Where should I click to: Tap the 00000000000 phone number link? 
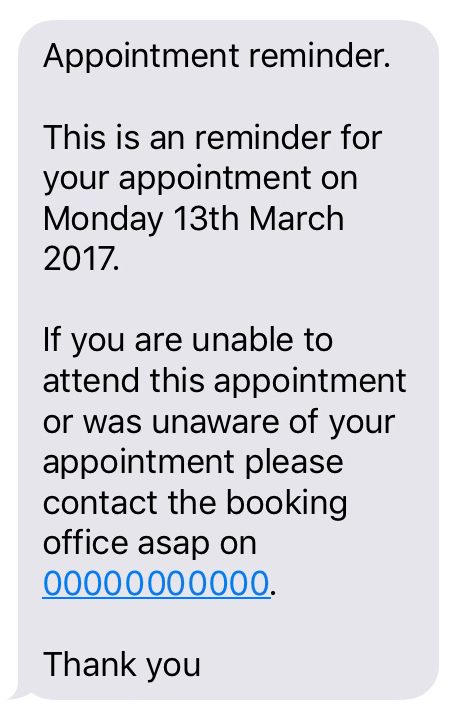pos(156,584)
